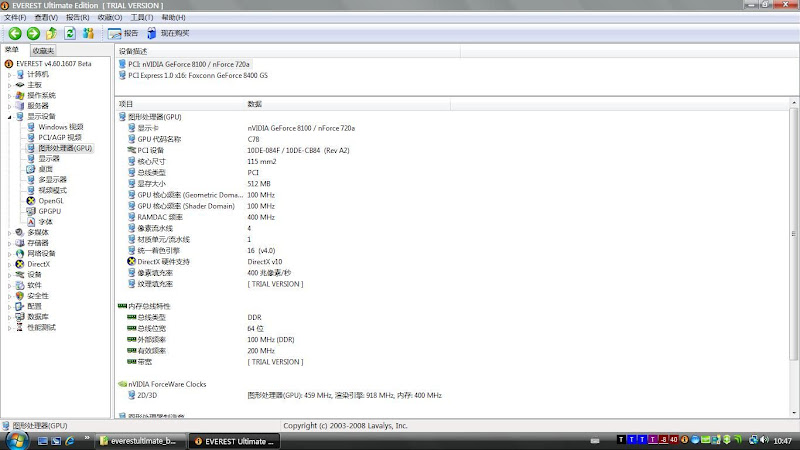Collapse the Display (显示设备) tree node

click(9, 117)
